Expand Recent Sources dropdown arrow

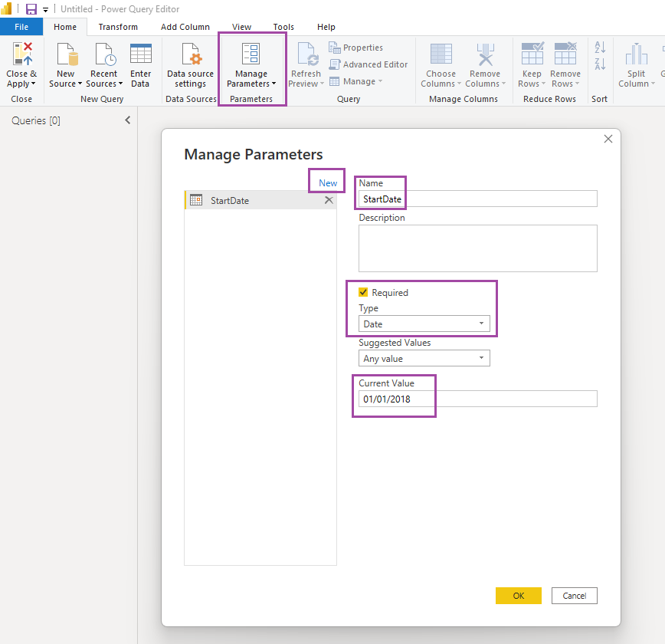tap(120, 84)
